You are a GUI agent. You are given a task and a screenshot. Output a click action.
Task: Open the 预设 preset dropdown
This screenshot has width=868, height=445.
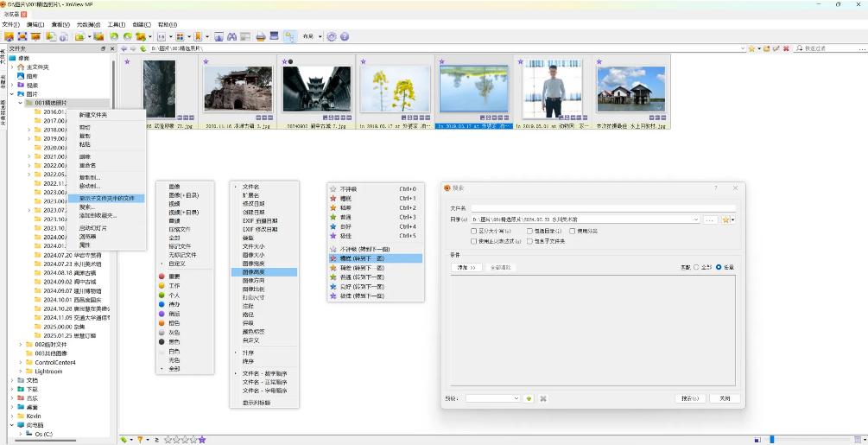(x=492, y=398)
